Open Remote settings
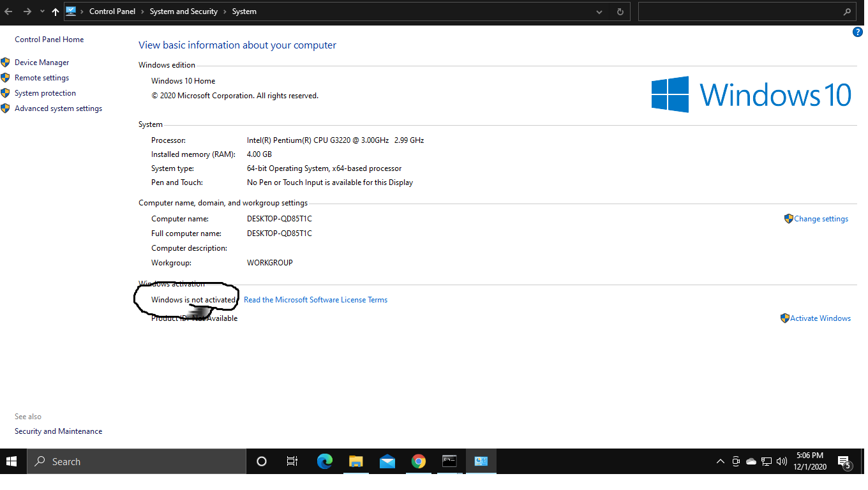 (42, 78)
